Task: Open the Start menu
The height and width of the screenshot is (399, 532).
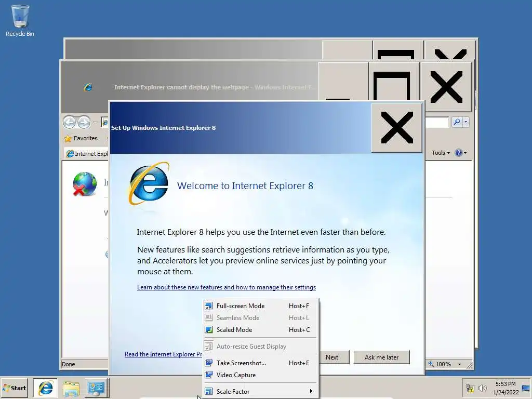Action: 15,388
